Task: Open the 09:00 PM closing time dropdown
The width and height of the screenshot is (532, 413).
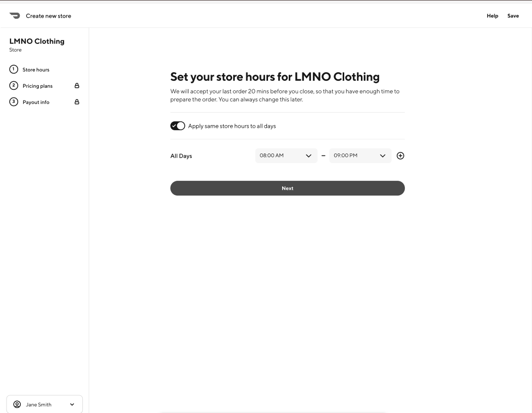Action: pos(360,156)
